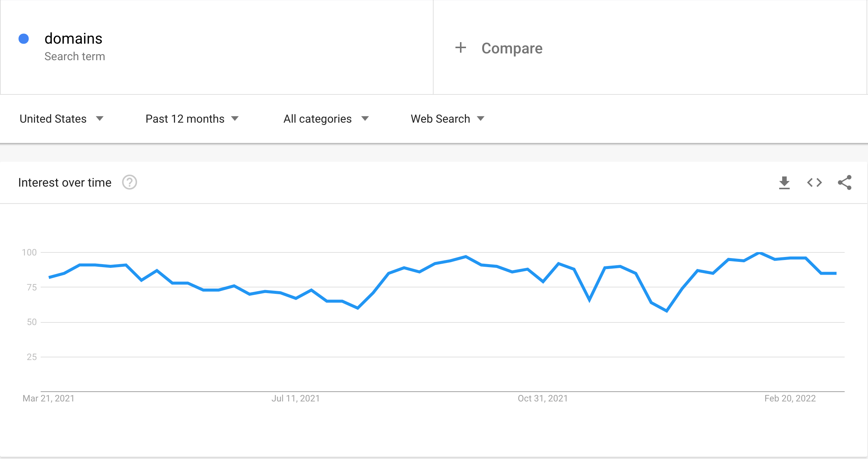Click the plus icon beside Compare

[x=461, y=48]
